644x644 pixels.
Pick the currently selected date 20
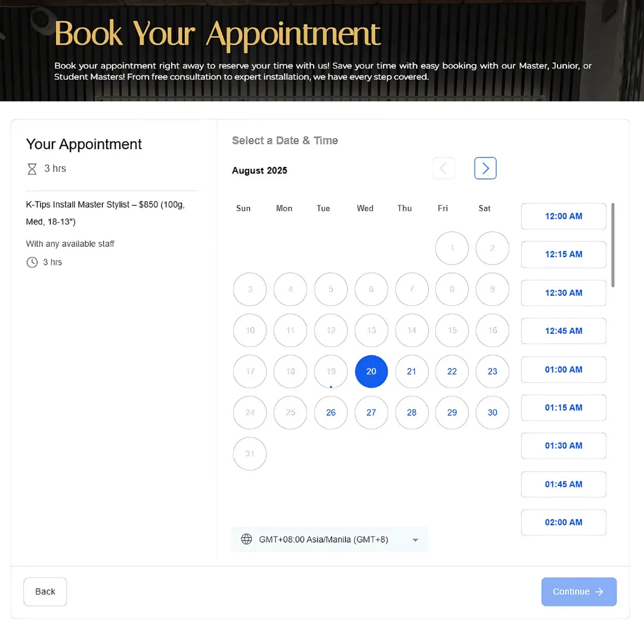coord(371,371)
